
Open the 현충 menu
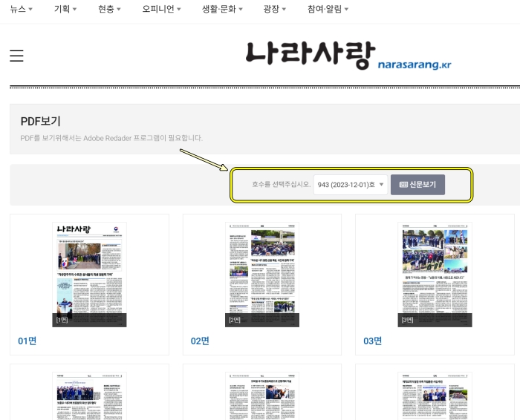pos(109,9)
